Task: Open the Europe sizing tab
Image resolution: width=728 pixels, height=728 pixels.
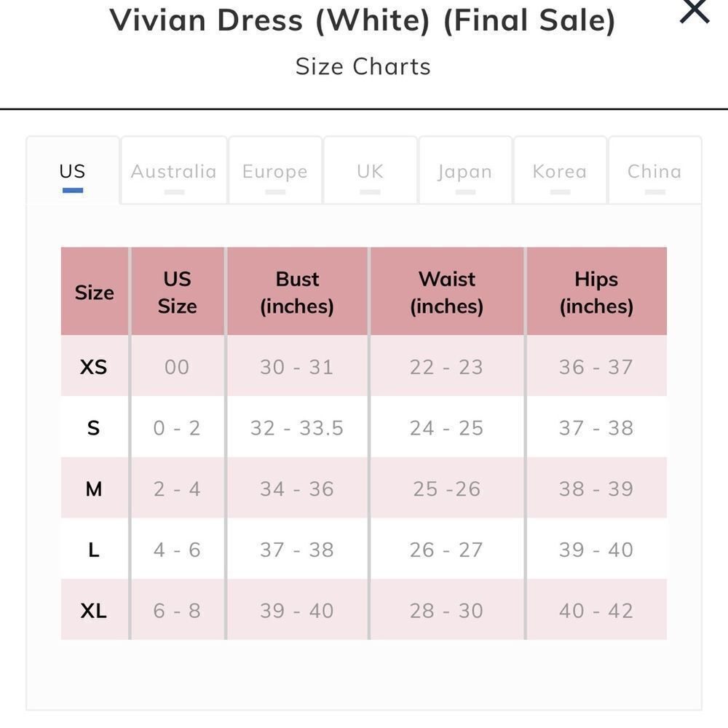Action: (274, 171)
